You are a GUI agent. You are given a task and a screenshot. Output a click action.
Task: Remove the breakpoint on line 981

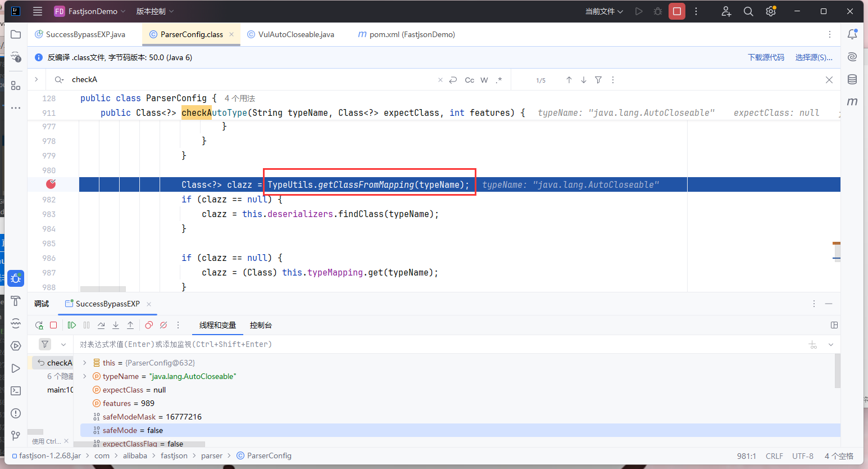[51, 184]
